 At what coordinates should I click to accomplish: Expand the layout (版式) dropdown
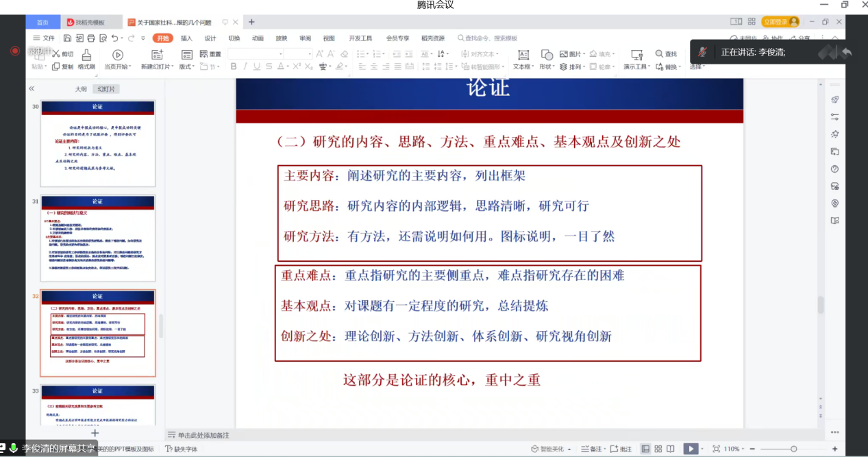click(187, 67)
